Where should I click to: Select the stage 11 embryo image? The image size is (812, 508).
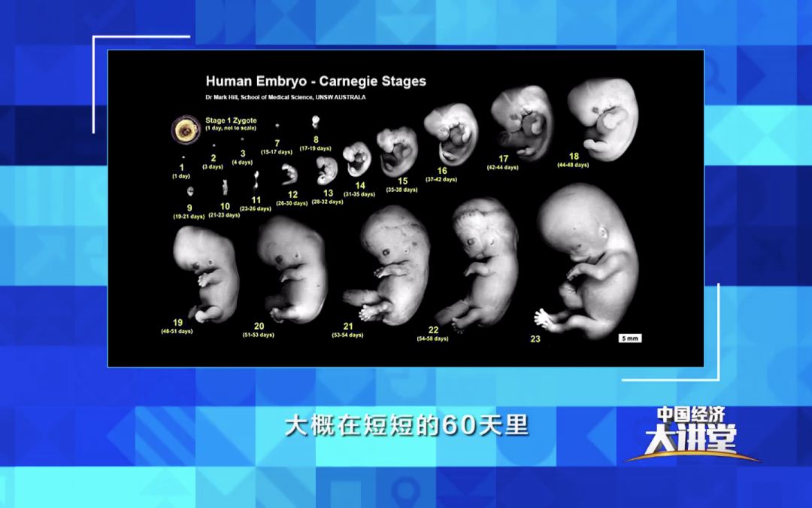click(256, 181)
